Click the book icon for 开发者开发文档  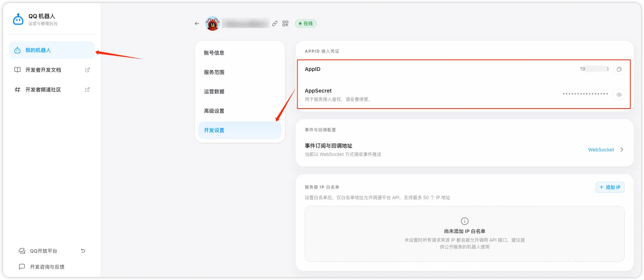pos(17,70)
